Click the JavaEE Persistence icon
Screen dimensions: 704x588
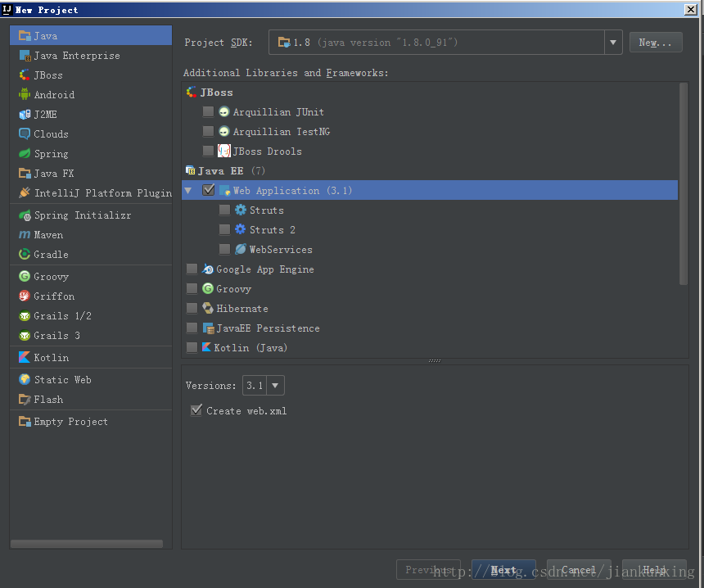208,328
